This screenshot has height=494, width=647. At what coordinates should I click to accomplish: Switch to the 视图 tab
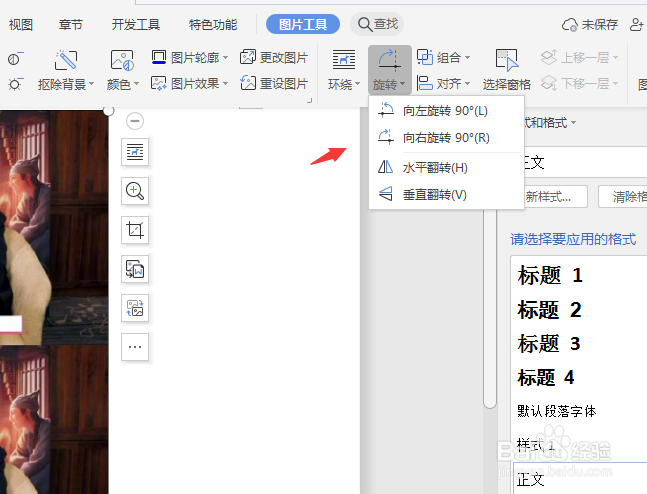tap(21, 25)
